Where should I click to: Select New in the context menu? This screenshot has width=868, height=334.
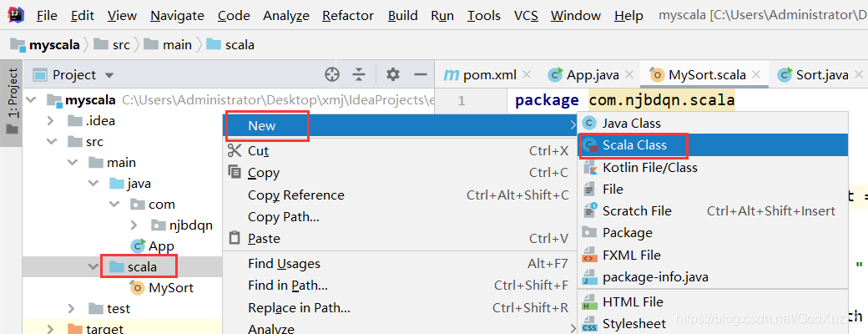[x=400, y=126]
